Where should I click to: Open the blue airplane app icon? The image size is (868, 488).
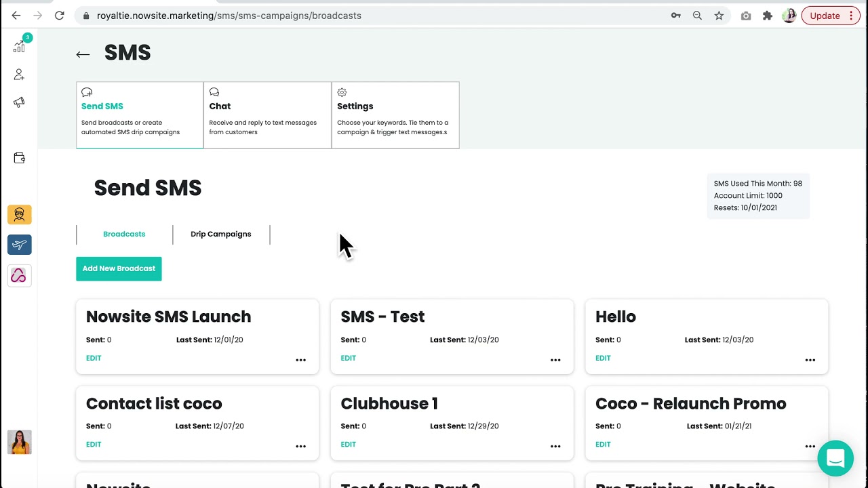click(20, 245)
